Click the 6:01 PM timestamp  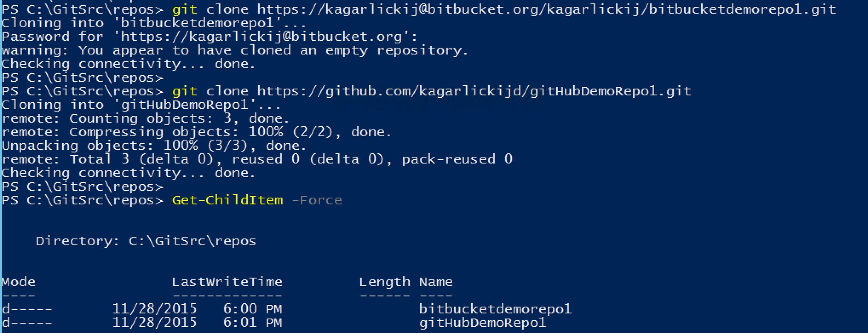click(253, 322)
